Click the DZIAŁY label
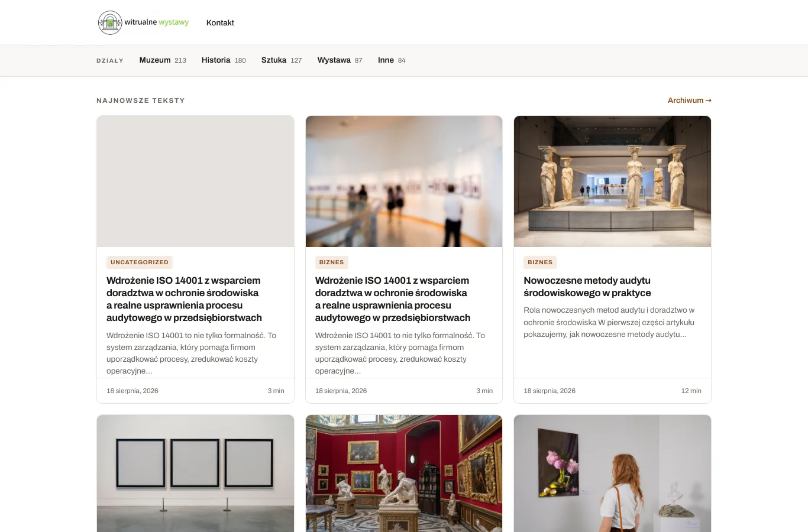The width and height of the screenshot is (808, 532). pos(110,60)
